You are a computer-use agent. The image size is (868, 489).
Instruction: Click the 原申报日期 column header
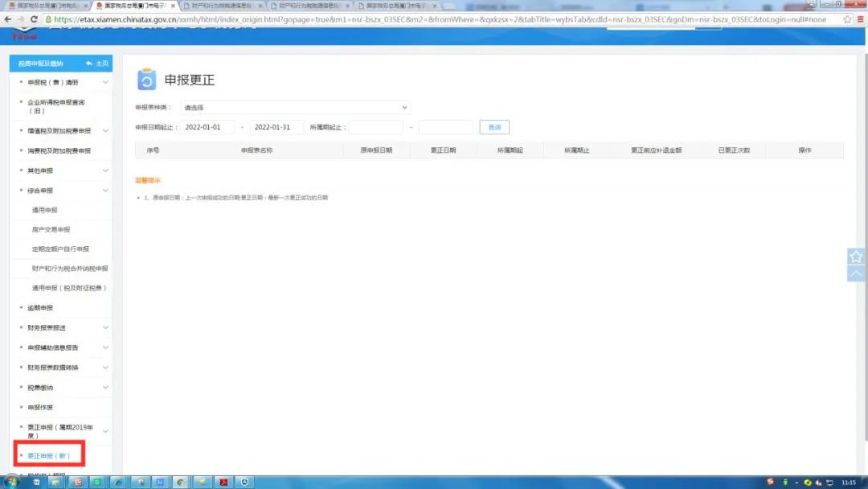(376, 150)
